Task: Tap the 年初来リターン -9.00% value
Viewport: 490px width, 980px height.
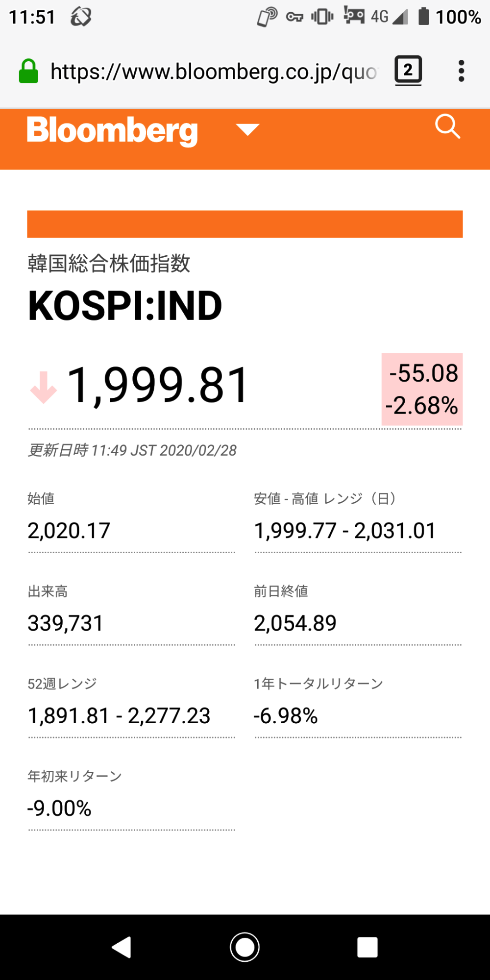Action: 59,808
